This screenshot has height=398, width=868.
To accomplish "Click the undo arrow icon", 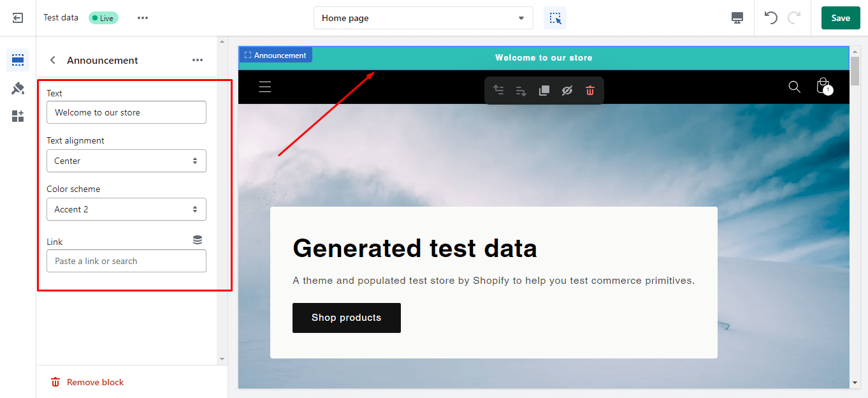I will click(770, 17).
